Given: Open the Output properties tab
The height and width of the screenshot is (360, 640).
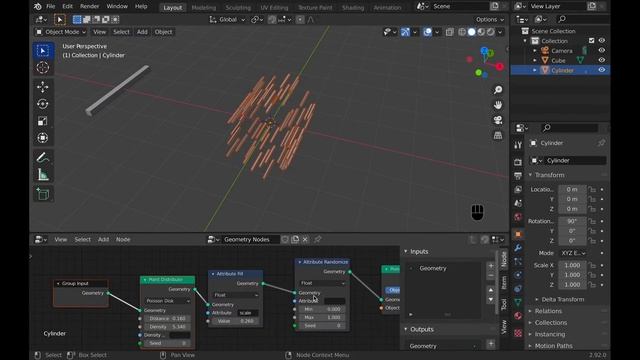Looking at the screenshot, I should coord(518,176).
